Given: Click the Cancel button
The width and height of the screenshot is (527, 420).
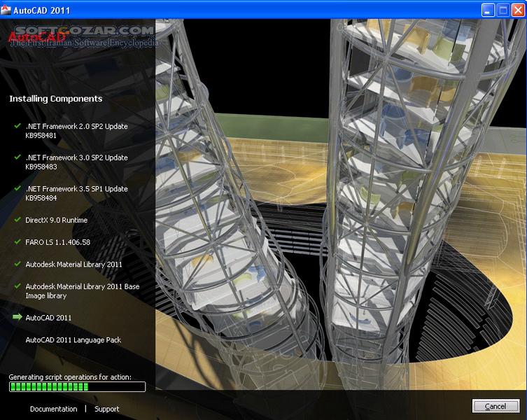Looking at the screenshot, I should [496, 406].
